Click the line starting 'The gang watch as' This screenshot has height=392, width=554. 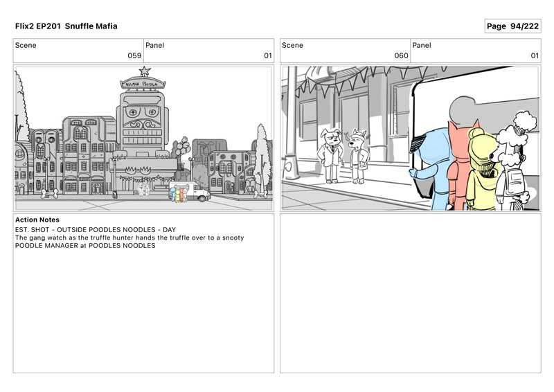(x=129, y=238)
